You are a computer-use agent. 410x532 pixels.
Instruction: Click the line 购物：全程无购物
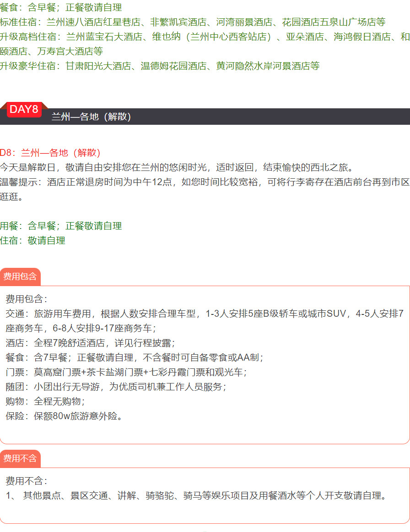pos(45,401)
